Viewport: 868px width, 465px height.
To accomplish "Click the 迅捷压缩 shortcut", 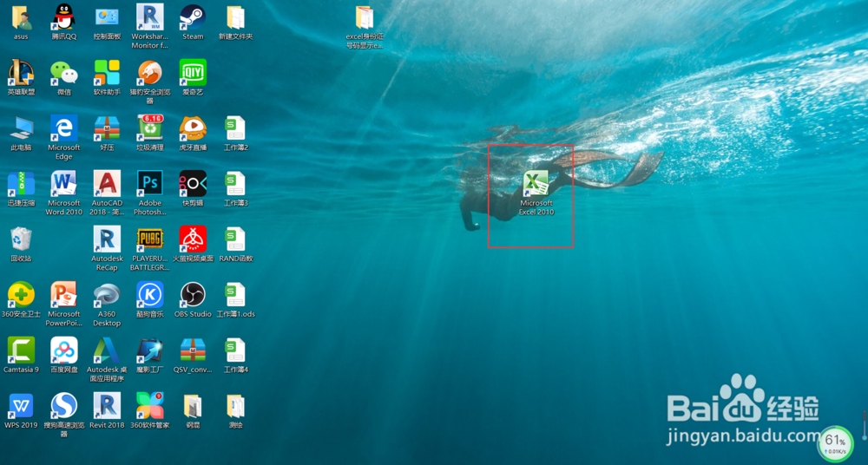I will click(x=21, y=188).
